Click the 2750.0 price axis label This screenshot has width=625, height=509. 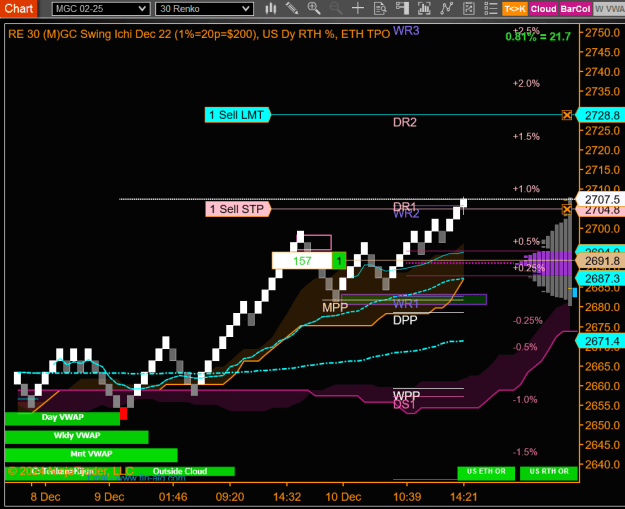[602, 33]
